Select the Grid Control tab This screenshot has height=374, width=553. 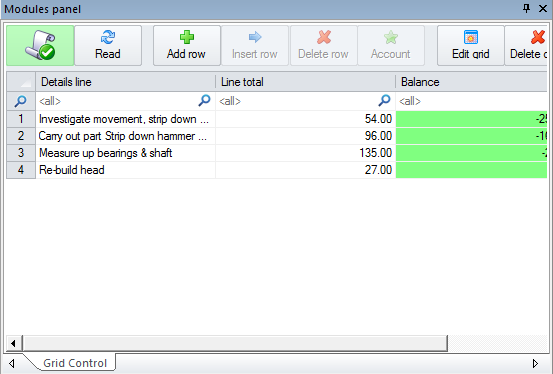tap(75, 363)
